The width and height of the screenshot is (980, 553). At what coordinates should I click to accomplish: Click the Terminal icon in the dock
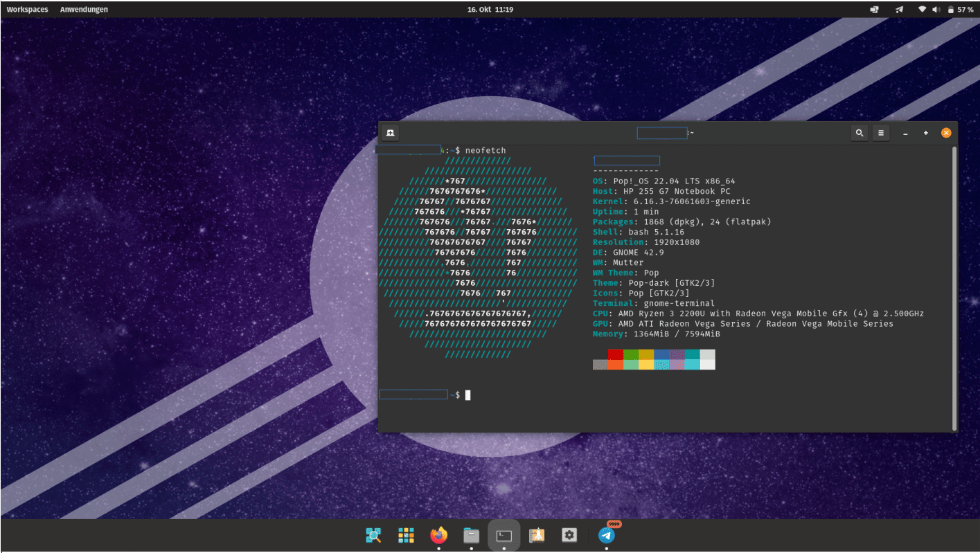pyautogui.click(x=504, y=535)
